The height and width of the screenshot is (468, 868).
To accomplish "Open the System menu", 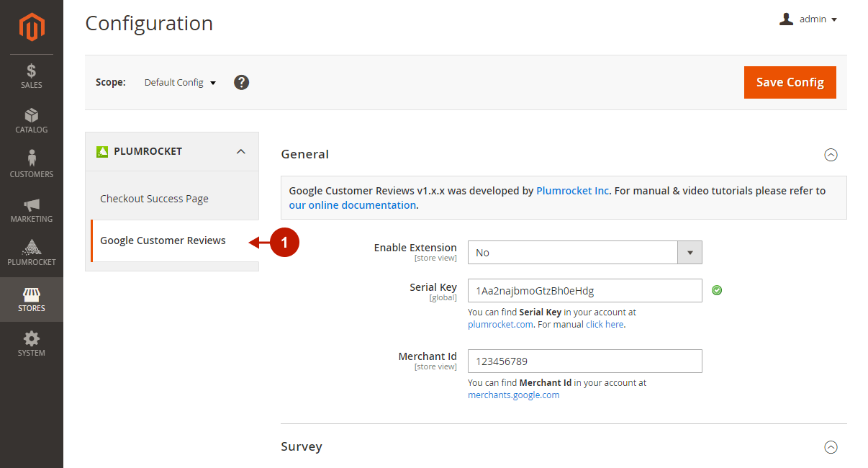I will (32, 343).
